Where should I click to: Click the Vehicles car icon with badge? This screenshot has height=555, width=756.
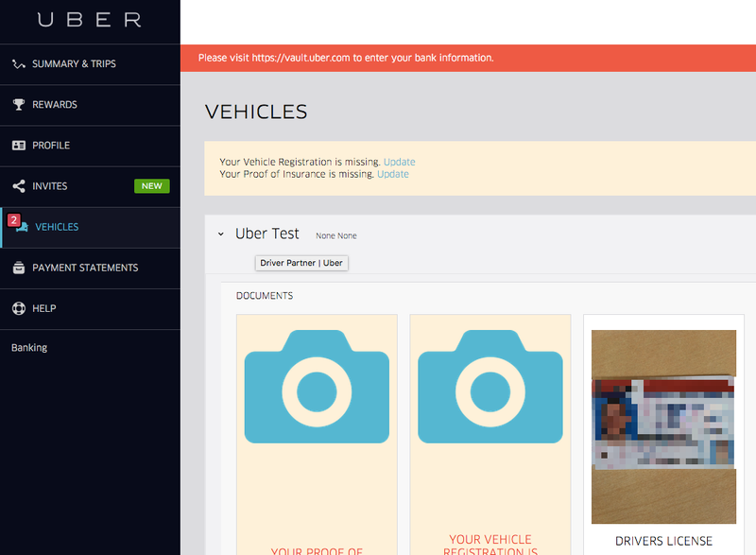click(x=18, y=223)
